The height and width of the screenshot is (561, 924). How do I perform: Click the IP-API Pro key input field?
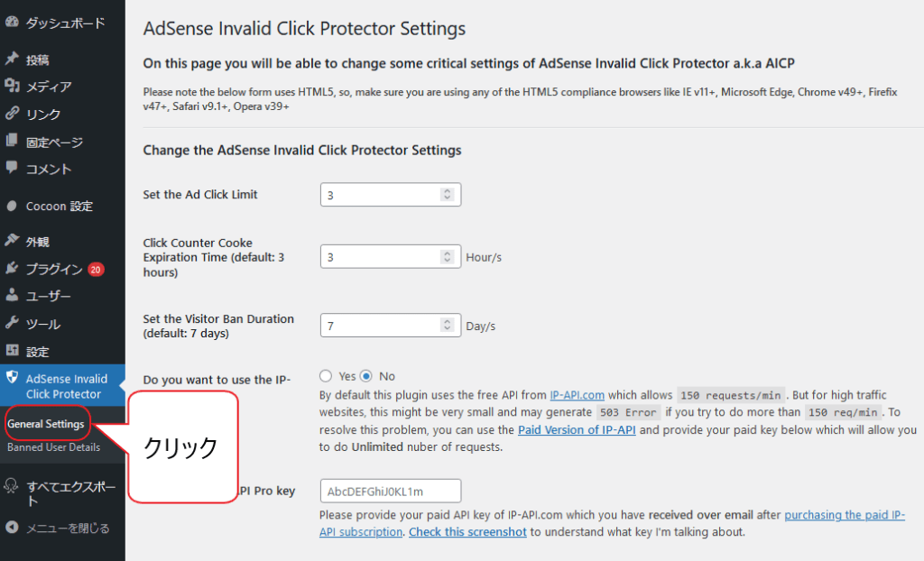coord(391,492)
